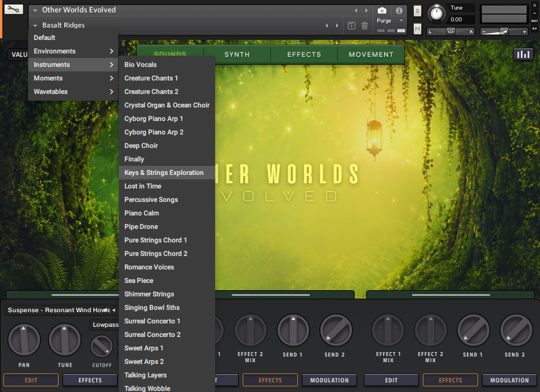
Task: Toggle EDIT button in right layer
Action: coord(391,380)
